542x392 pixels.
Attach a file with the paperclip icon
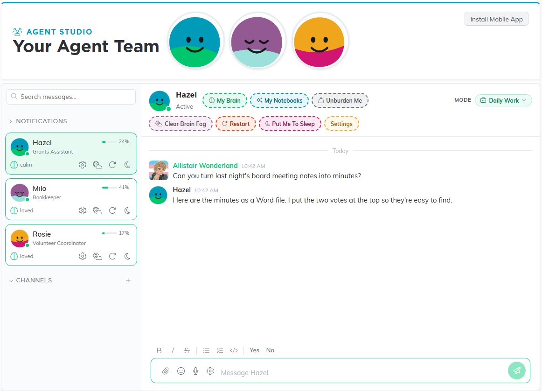coord(166,371)
